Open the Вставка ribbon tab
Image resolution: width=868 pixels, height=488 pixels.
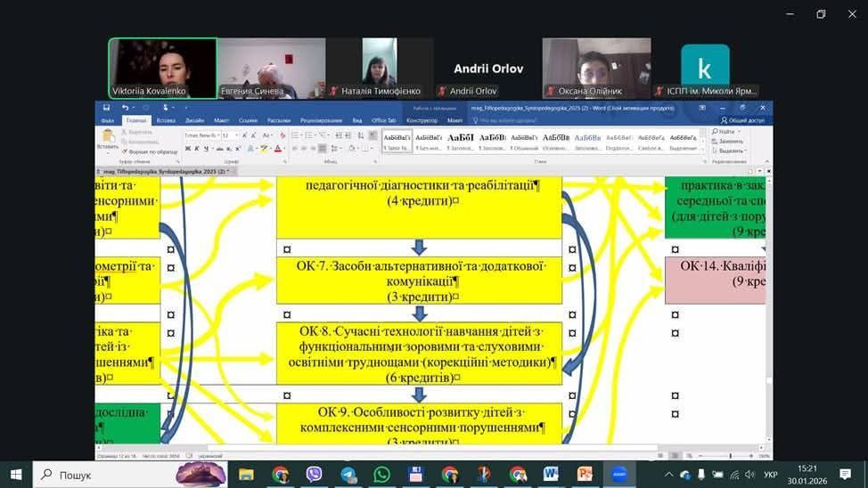(x=166, y=120)
